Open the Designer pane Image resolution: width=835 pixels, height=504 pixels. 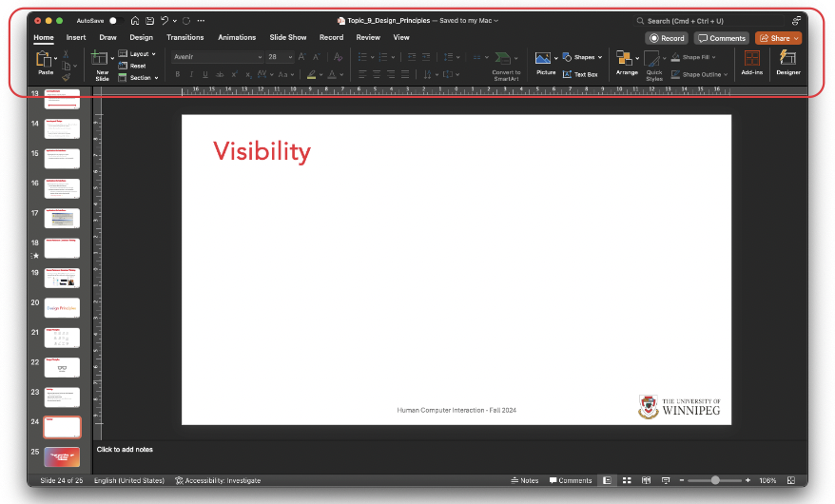tap(787, 60)
